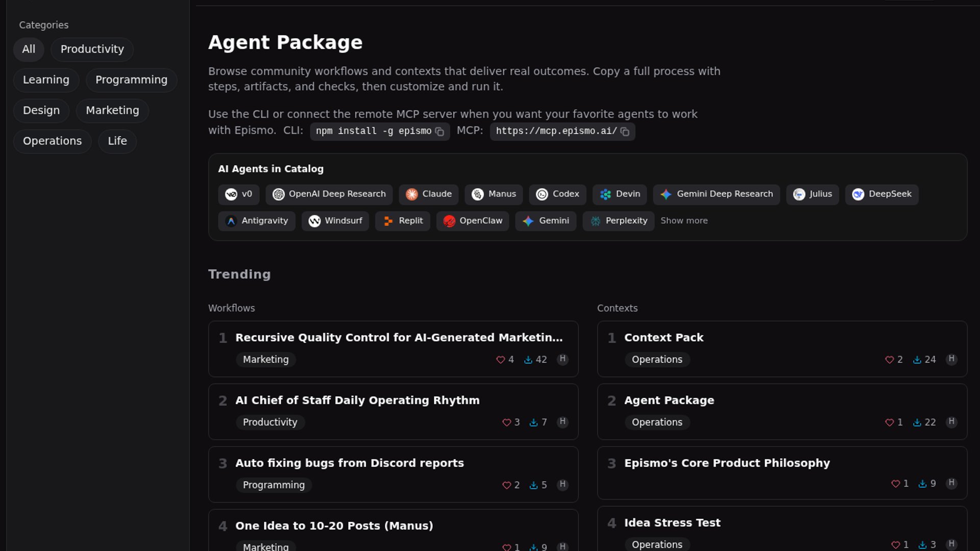Open Auto fixing bugs from Discord reports
Viewport: 980px width, 551px height.
click(x=349, y=463)
